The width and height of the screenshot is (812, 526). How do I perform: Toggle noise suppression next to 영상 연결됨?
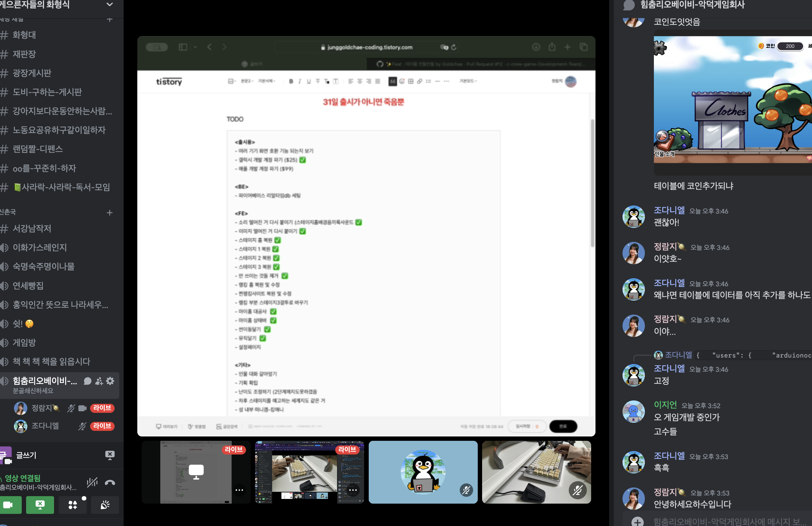(x=92, y=482)
